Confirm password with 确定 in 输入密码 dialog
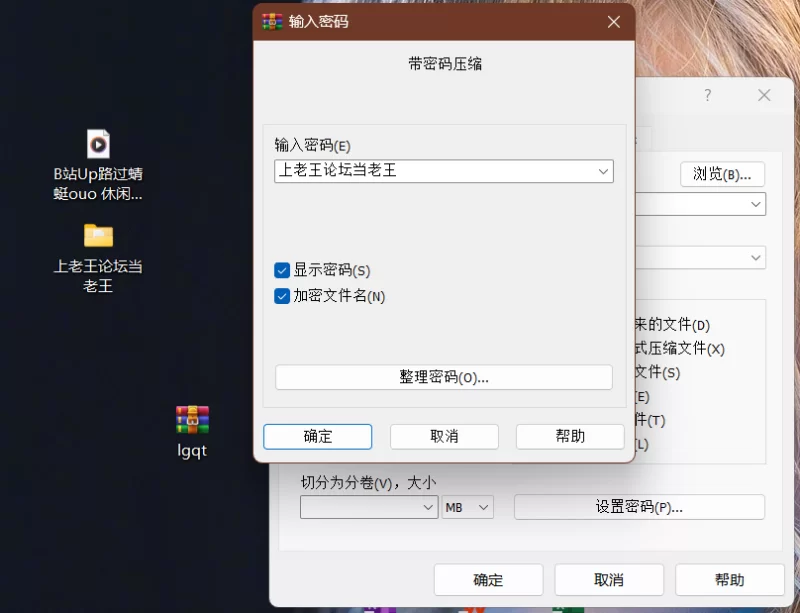This screenshot has width=800, height=613. pos(317,436)
